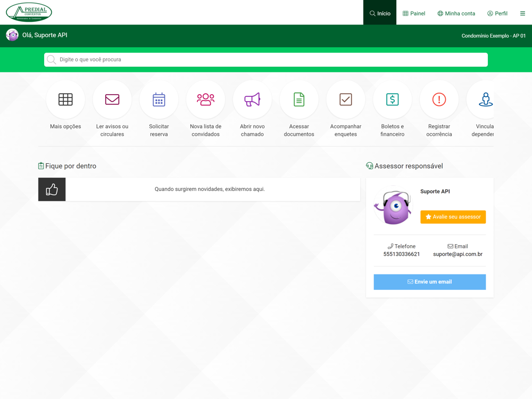The image size is (532, 399).
Task: Click Acompanhar enquetes checkbox icon
Action: coord(346,99)
